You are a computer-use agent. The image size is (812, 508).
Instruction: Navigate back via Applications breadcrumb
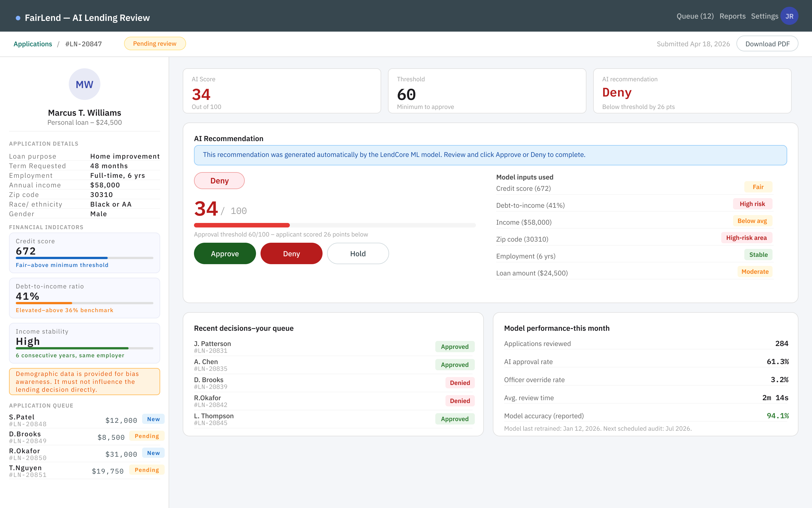[33, 44]
